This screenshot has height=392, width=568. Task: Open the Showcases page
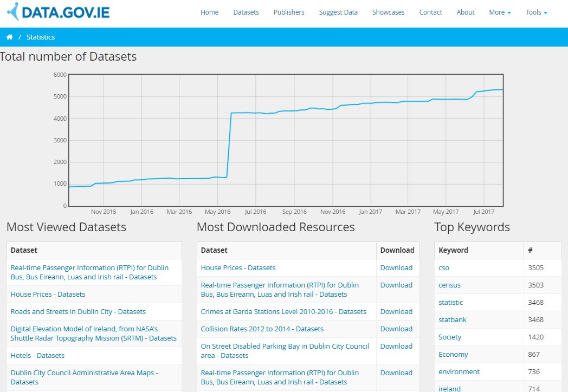click(x=388, y=12)
